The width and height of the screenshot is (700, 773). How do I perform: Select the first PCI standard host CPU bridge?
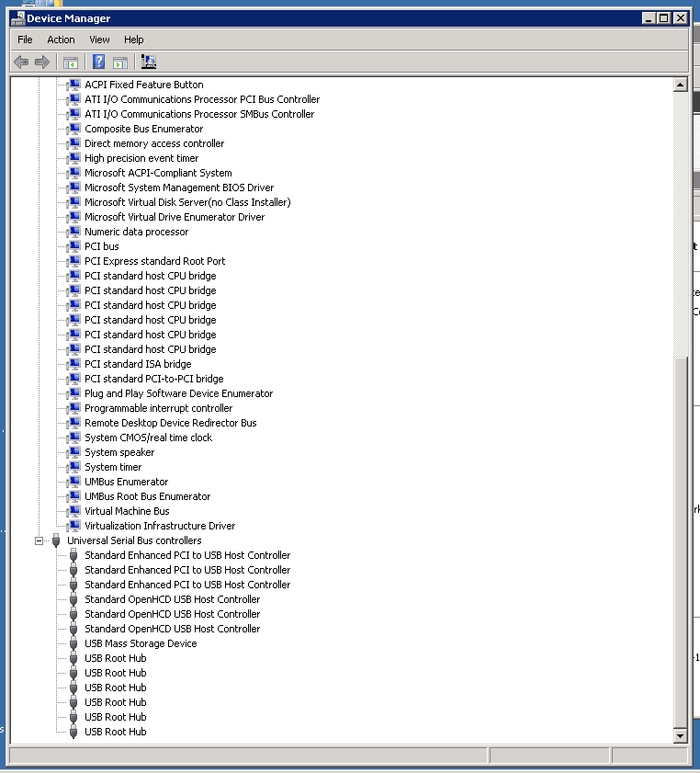tap(151, 276)
